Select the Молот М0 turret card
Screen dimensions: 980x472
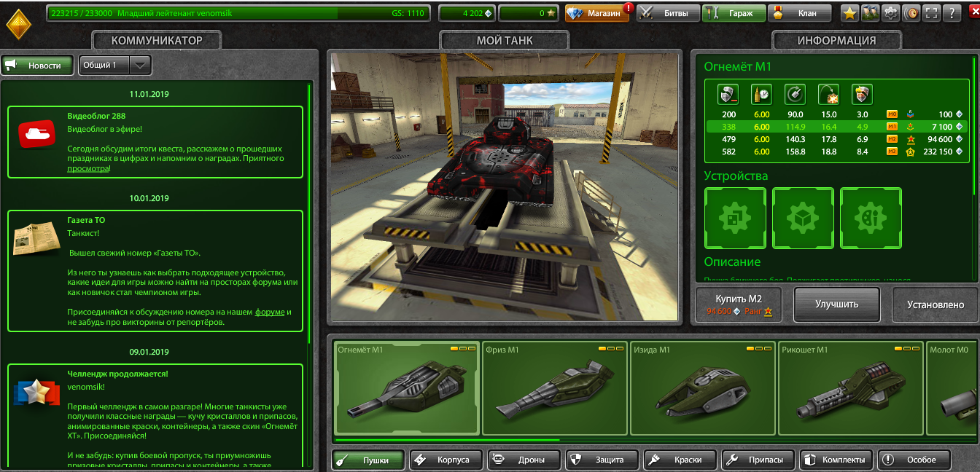[x=953, y=388]
